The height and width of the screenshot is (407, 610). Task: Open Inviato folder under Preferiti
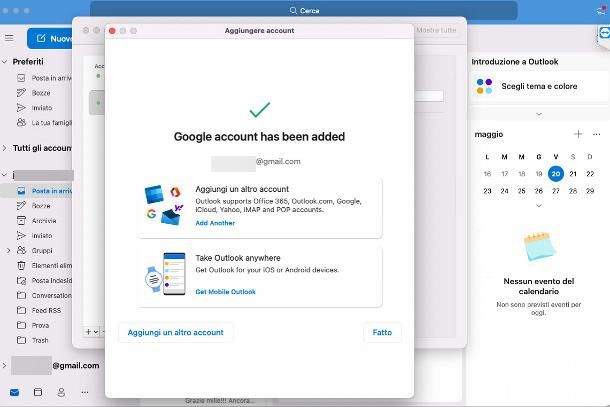[x=35, y=108]
